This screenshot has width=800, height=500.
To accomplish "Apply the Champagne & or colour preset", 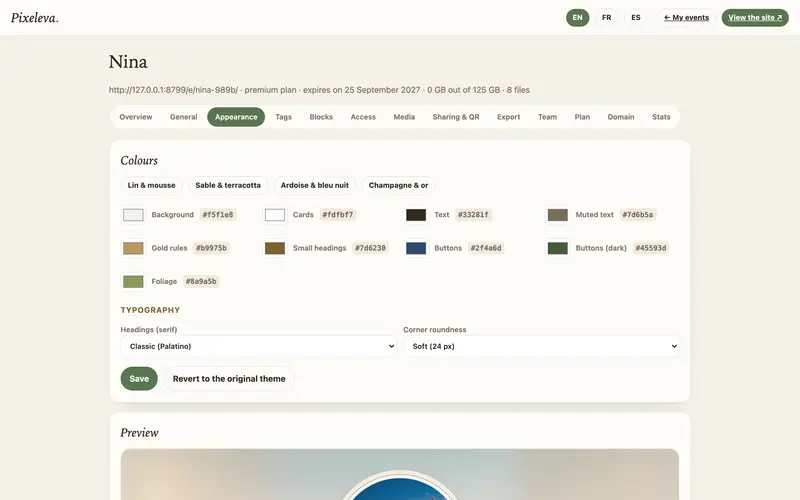I will pyautogui.click(x=398, y=185).
